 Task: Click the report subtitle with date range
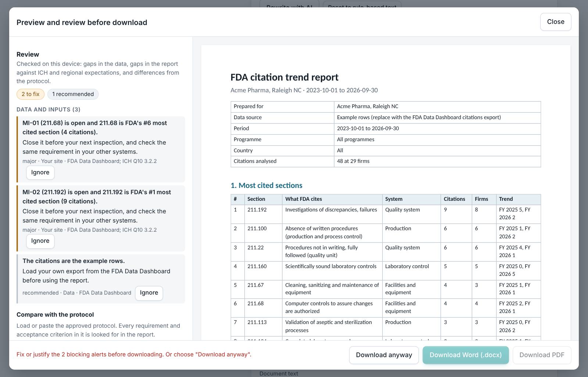(x=304, y=90)
